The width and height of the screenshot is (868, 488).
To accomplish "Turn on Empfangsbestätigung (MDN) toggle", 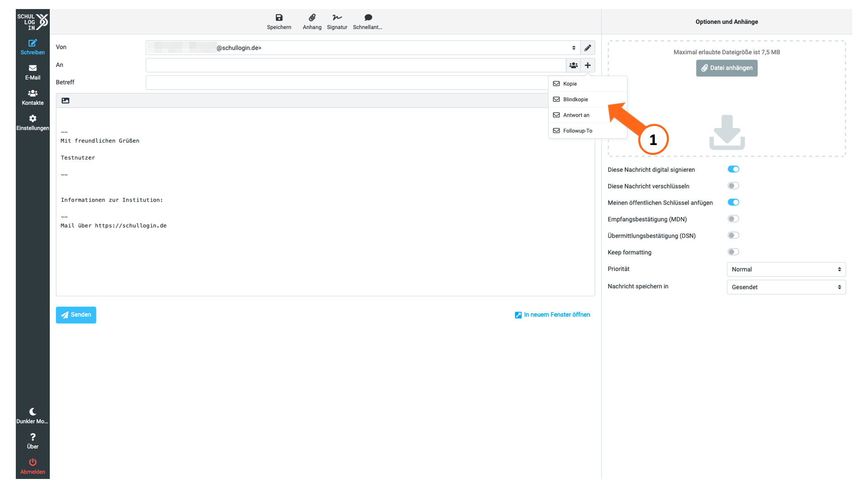I will (733, 219).
